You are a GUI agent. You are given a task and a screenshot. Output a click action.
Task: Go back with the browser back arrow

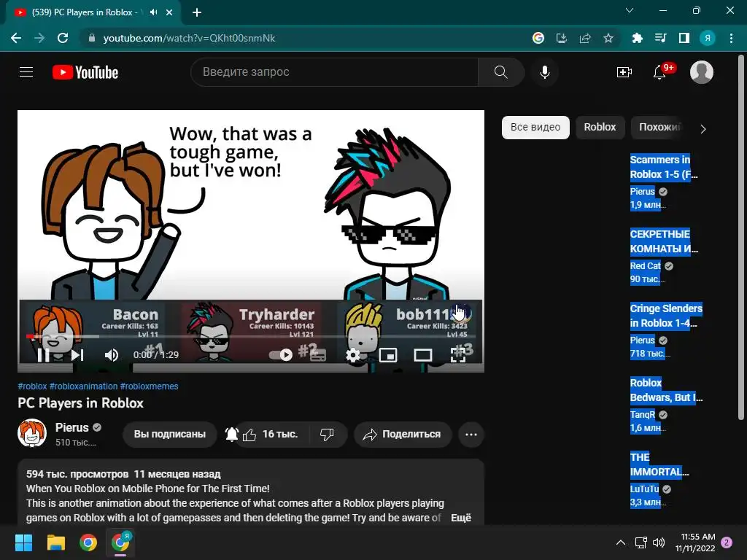pyautogui.click(x=16, y=38)
